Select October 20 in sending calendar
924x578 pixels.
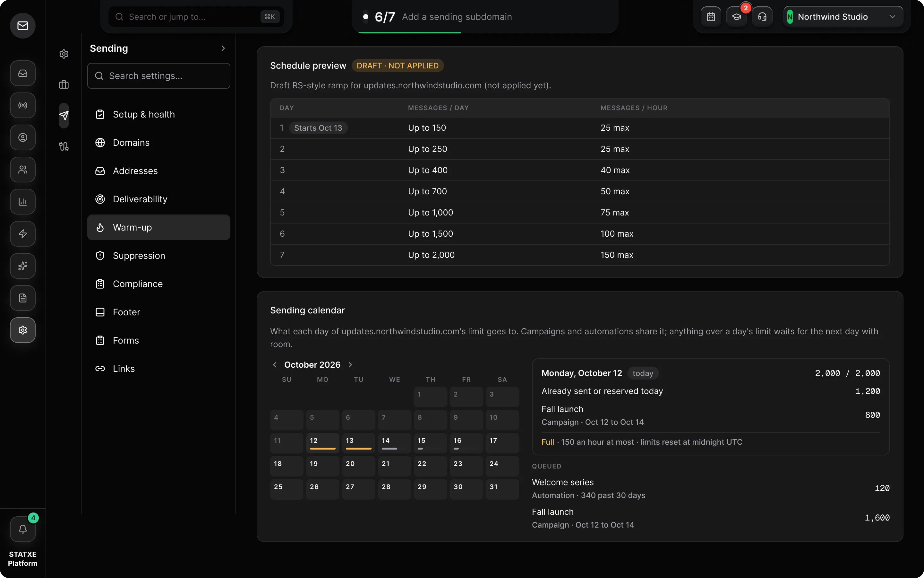coord(358,466)
